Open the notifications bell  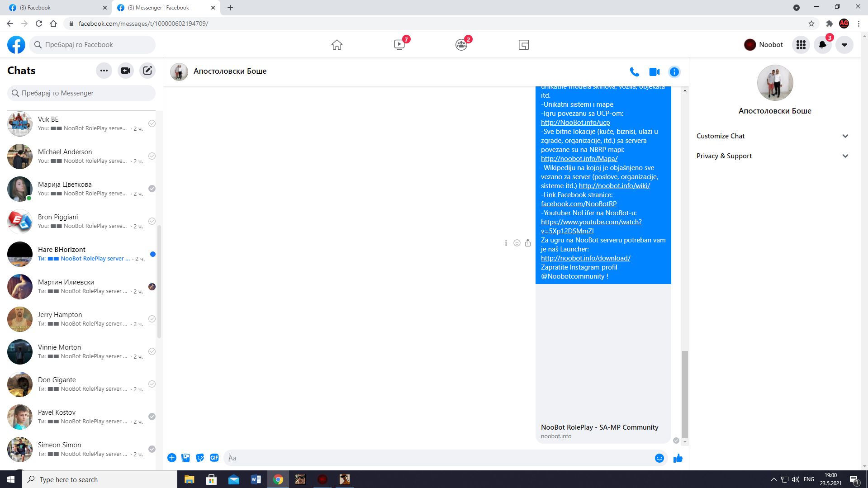[823, 45]
